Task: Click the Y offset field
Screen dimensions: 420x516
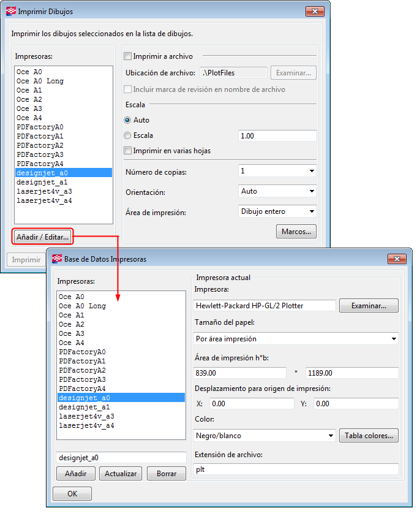Action: pos(356,404)
